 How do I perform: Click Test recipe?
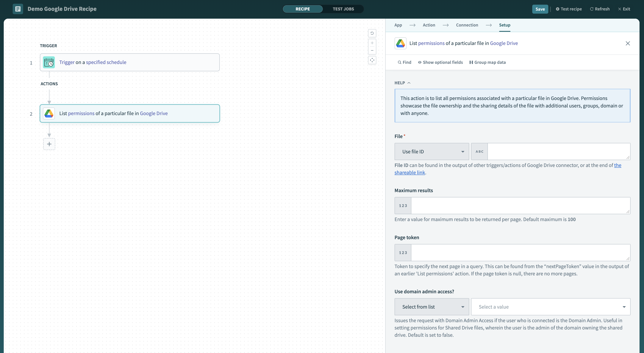tap(569, 9)
